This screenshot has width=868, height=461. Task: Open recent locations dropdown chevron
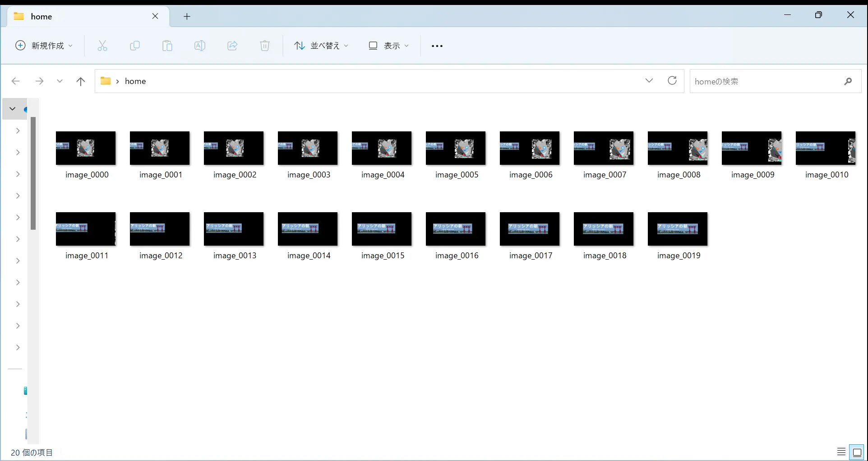point(60,81)
